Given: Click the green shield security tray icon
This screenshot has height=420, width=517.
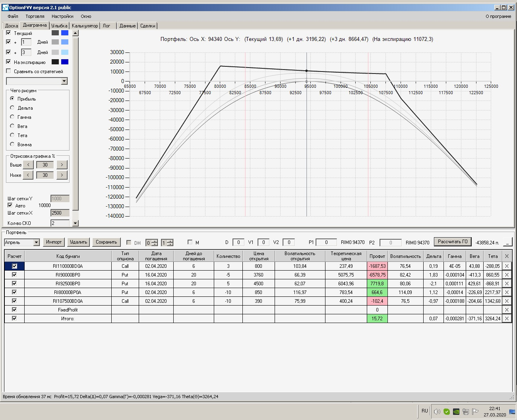Looking at the screenshot, I should [x=447, y=412].
